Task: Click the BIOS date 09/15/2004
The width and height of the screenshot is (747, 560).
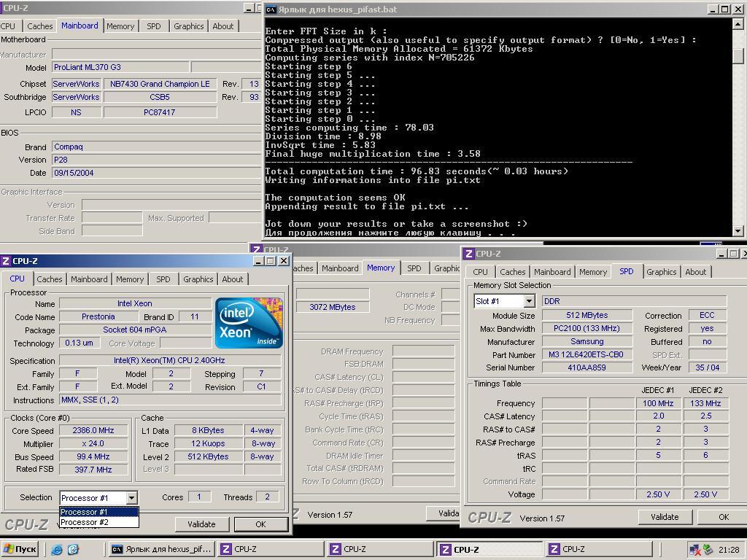Action: pyautogui.click(x=156, y=173)
